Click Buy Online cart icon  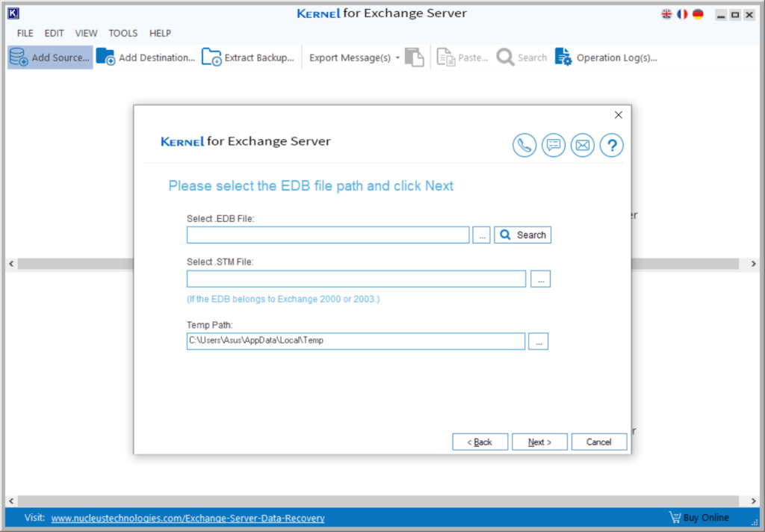click(675, 517)
